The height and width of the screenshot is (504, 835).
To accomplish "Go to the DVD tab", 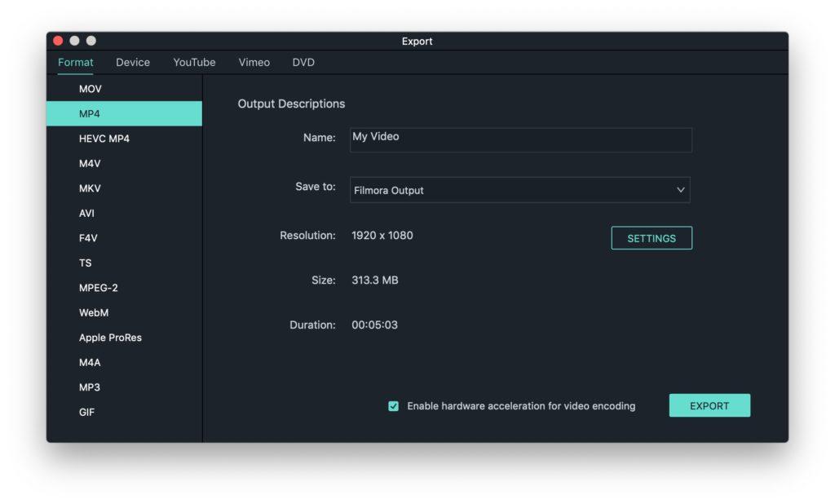I will click(x=303, y=62).
